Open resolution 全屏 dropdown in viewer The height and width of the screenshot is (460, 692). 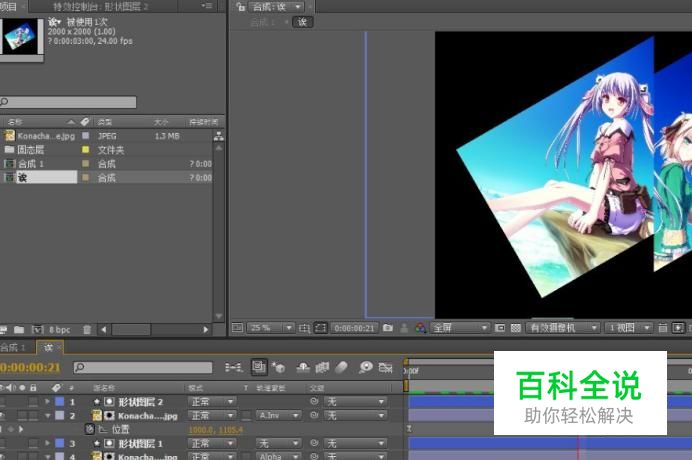[459, 328]
